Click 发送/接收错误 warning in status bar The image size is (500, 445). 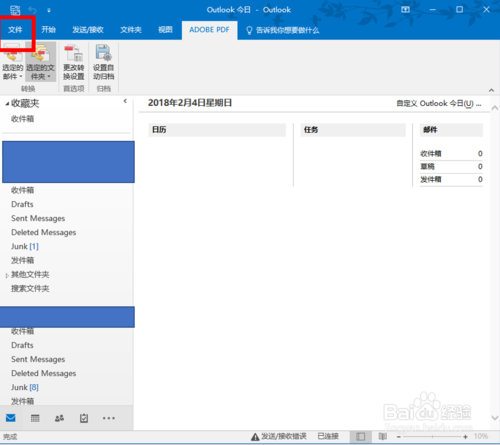pos(279,436)
